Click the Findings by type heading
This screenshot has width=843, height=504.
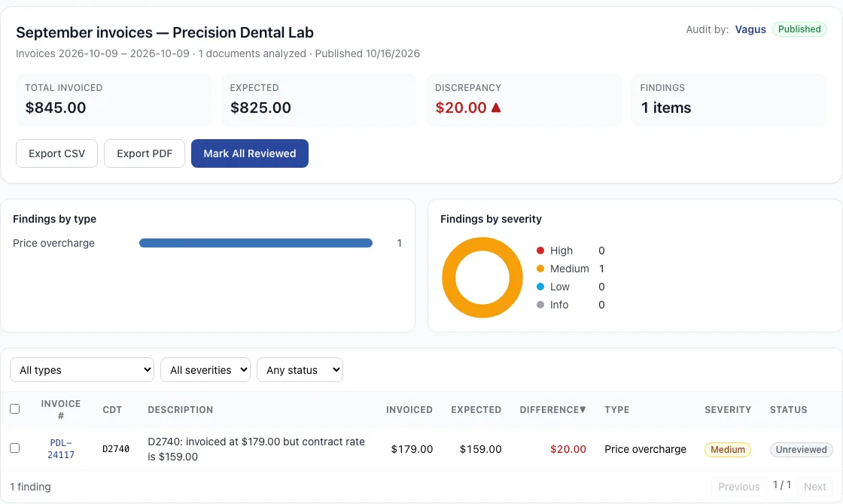point(55,219)
